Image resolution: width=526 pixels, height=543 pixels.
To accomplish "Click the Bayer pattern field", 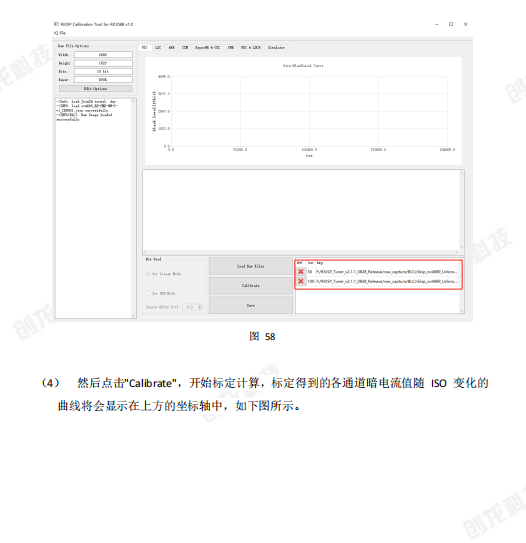I will pyautogui.click(x=103, y=80).
